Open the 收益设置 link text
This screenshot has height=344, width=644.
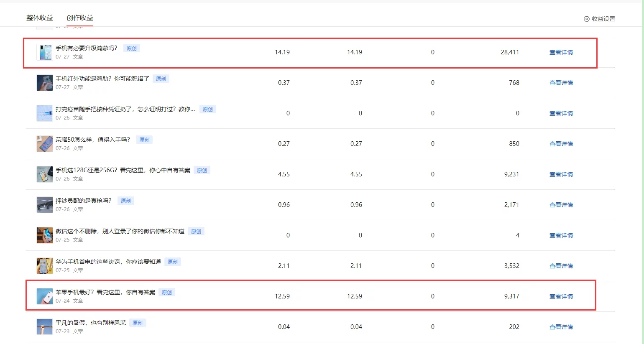[603, 19]
